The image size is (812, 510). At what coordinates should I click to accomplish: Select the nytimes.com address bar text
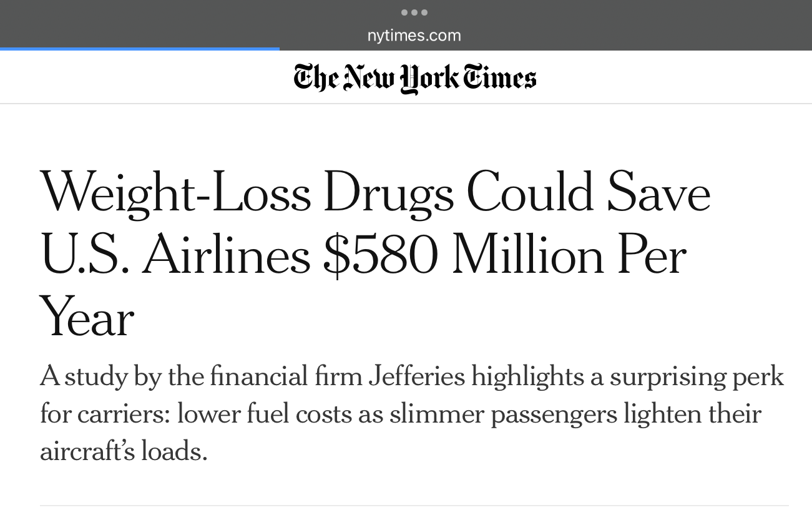[x=414, y=36]
